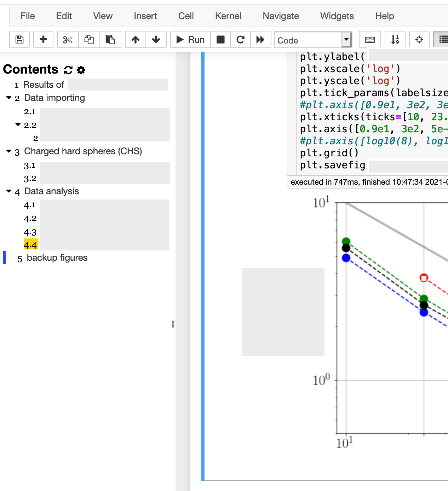The image size is (448, 491).
Task: Collapse the Data importing section
Action: coord(9,98)
